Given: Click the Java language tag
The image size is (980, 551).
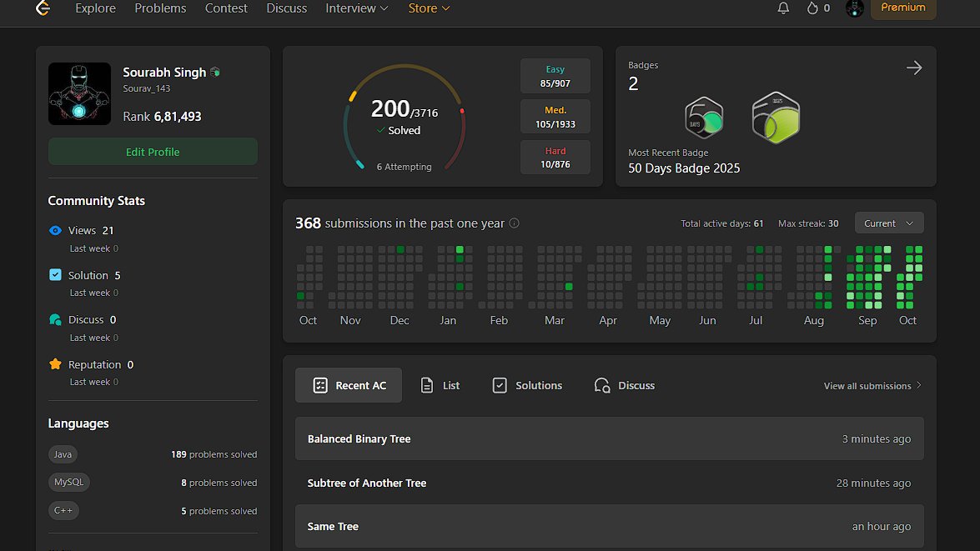Looking at the screenshot, I should (x=63, y=454).
